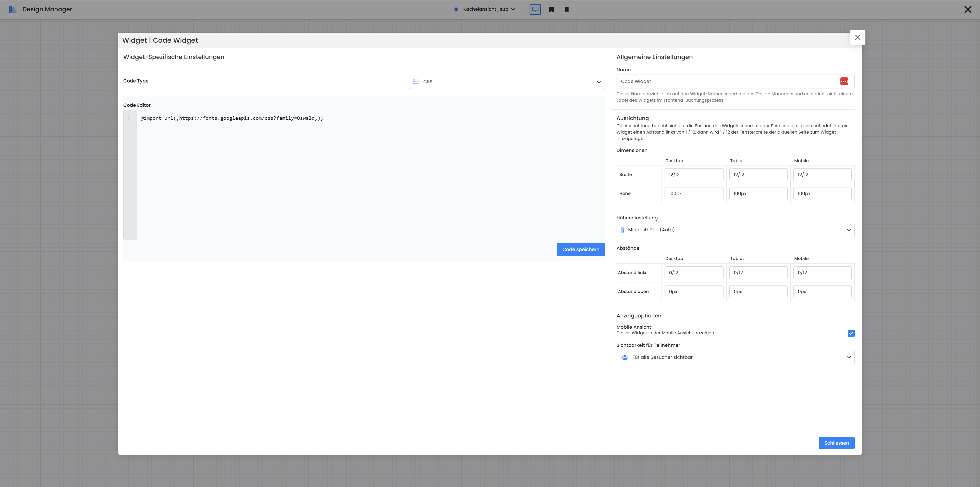Screen dimensions: 980x487
Task: Click the Schliessen button
Action: (x=836, y=443)
